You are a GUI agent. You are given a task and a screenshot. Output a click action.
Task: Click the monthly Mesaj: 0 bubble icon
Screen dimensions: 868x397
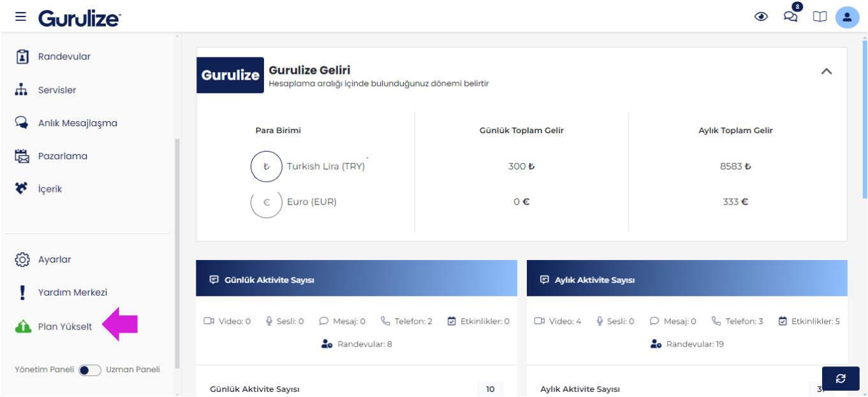click(x=654, y=321)
